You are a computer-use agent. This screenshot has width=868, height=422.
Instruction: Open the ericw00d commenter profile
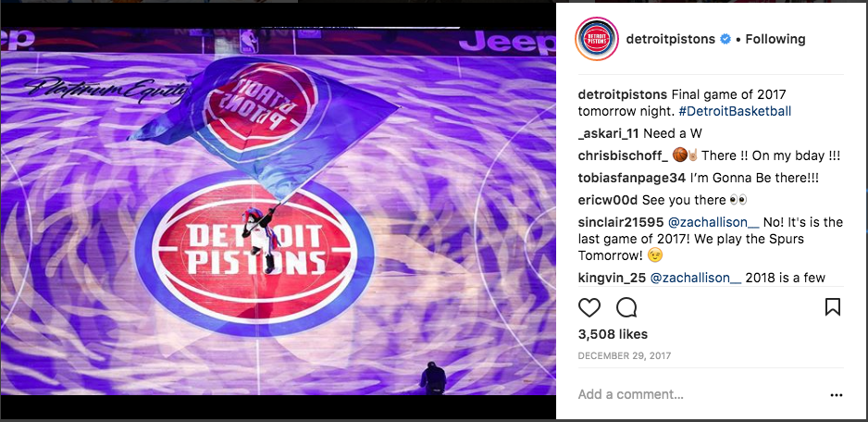(x=608, y=200)
